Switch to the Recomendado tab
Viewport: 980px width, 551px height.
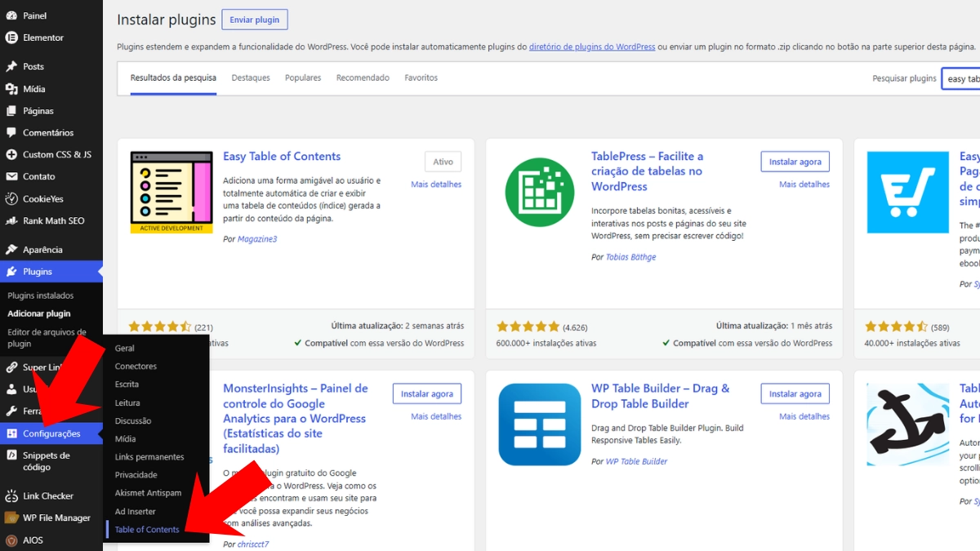coord(363,78)
